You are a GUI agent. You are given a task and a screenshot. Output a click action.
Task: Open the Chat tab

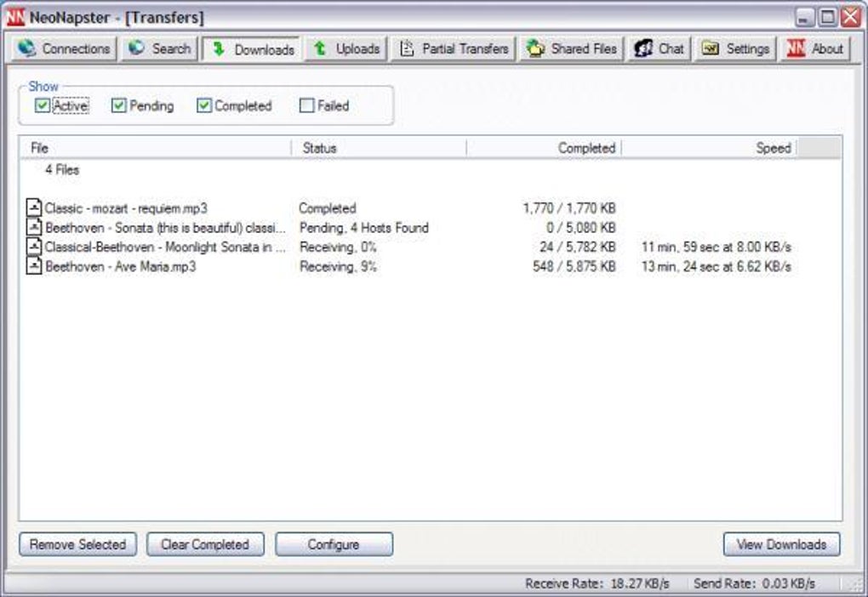(660, 48)
